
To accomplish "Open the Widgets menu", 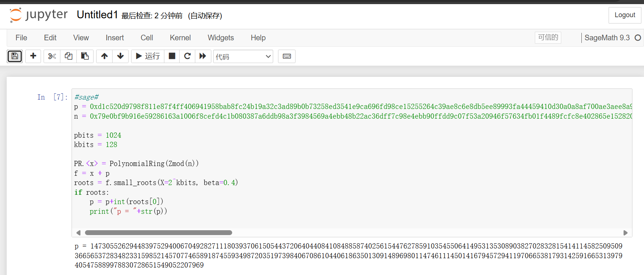I will point(221,38).
